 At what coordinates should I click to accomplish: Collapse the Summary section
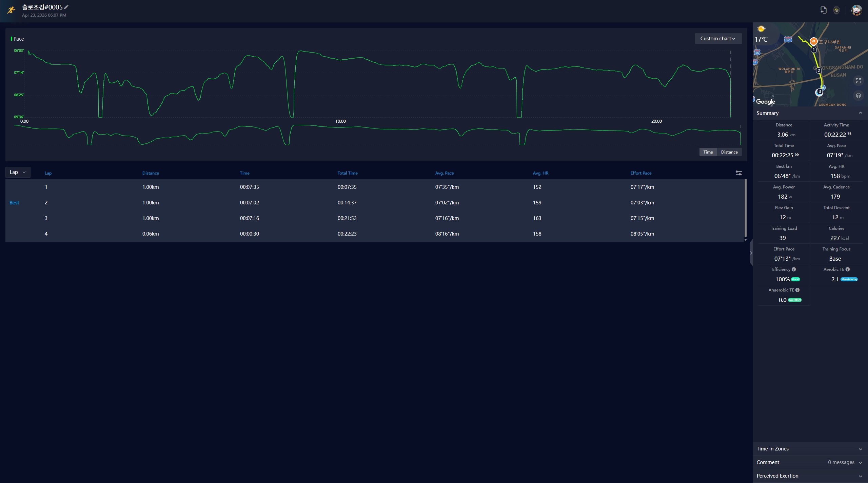(x=860, y=113)
